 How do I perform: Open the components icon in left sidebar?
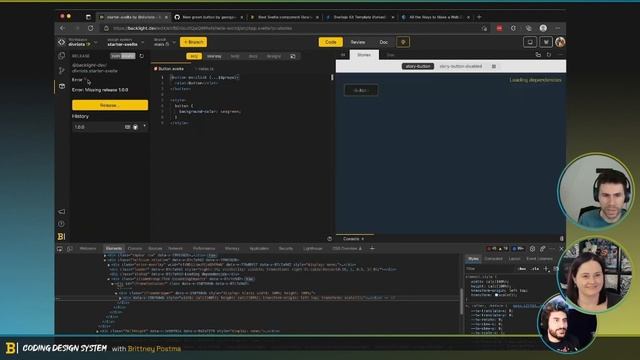(x=62, y=56)
